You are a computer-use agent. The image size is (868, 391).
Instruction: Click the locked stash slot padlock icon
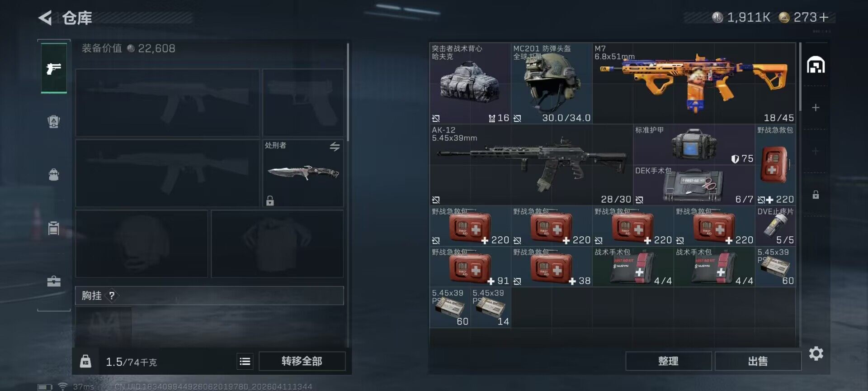(x=816, y=195)
